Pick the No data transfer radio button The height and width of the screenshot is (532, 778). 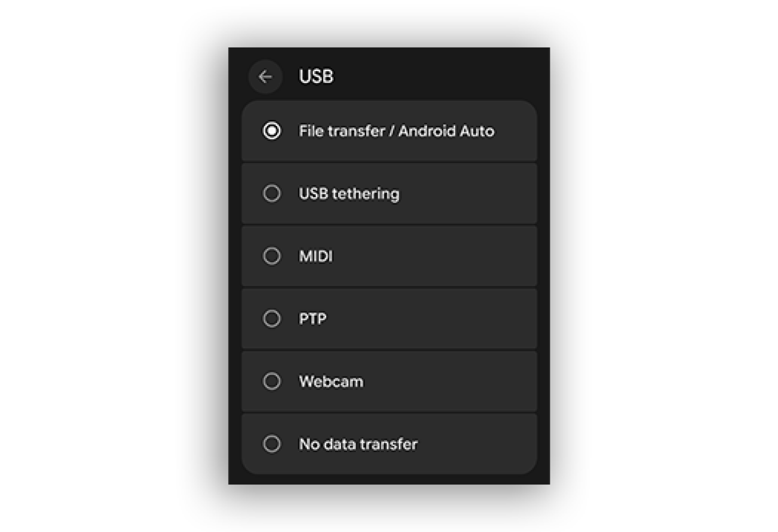pyautogui.click(x=272, y=444)
